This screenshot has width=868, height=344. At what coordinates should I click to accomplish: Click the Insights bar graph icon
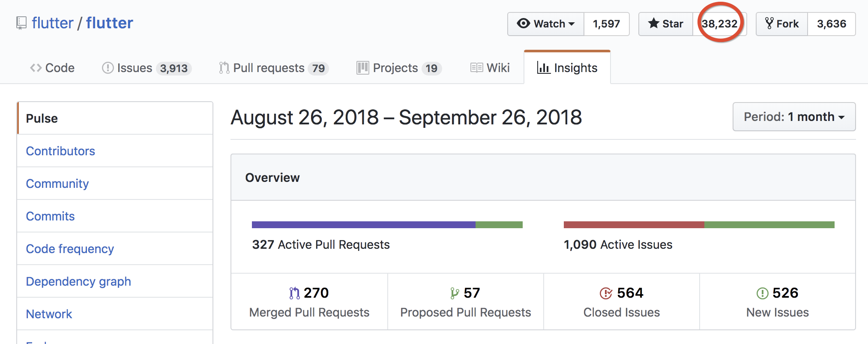pos(543,68)
